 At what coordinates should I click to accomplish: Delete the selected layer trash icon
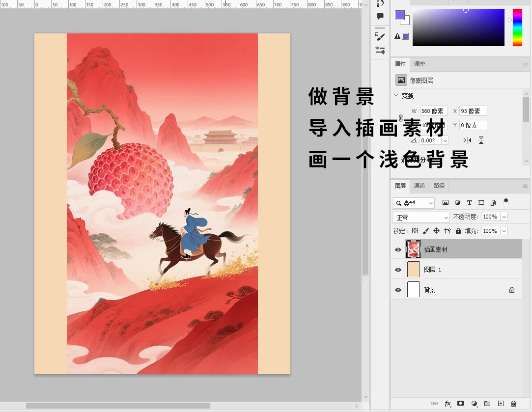[514, 404]
